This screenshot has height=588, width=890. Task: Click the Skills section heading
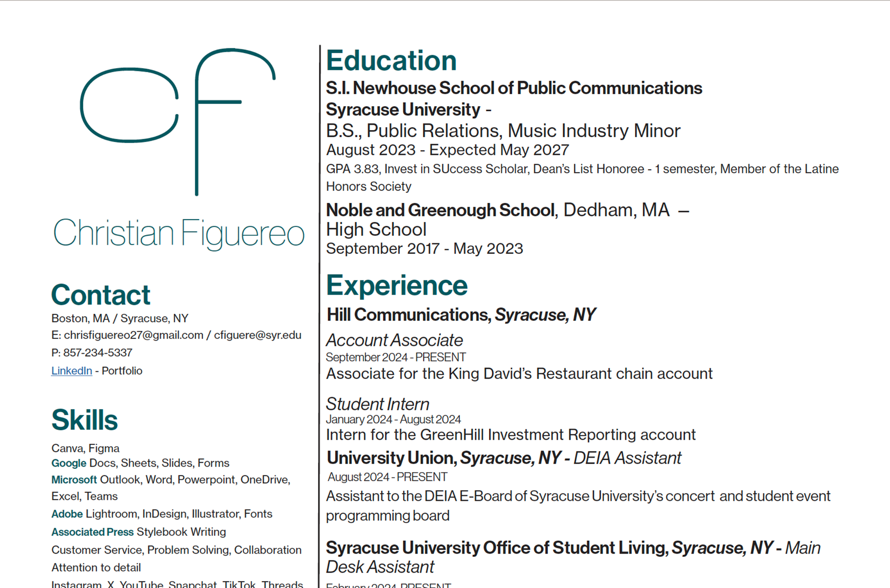coord(84,420)
